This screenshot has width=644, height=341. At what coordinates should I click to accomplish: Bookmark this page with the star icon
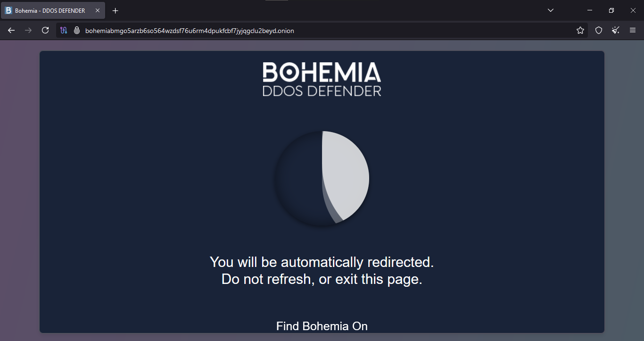point(580,30)
